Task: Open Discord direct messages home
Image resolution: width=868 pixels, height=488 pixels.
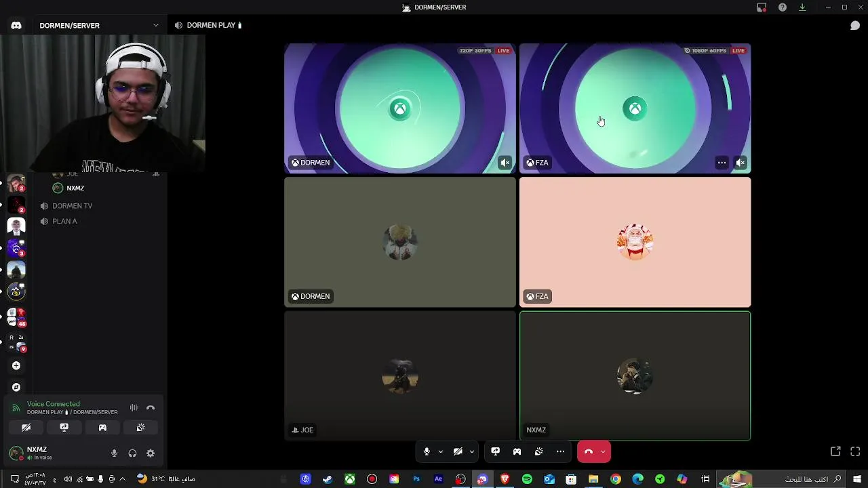Action: 16,25
